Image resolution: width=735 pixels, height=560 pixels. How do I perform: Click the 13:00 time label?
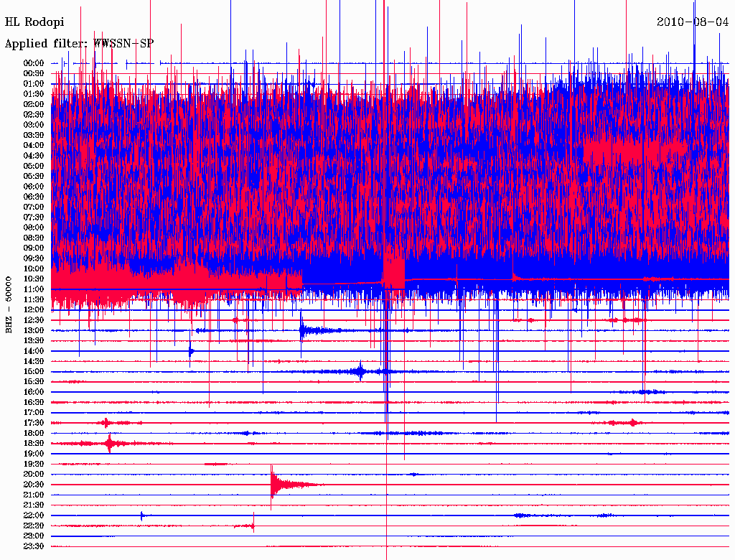[34, 330]
